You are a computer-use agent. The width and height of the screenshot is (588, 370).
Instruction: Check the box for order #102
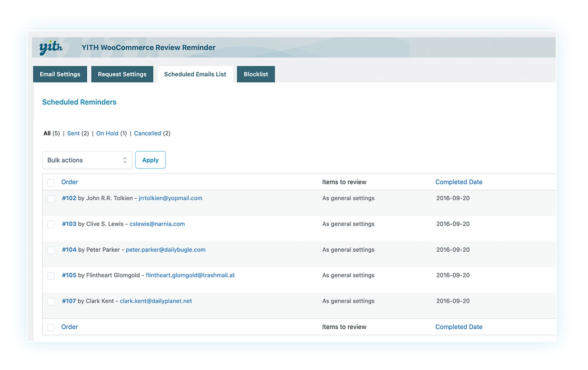pos(51,199)
